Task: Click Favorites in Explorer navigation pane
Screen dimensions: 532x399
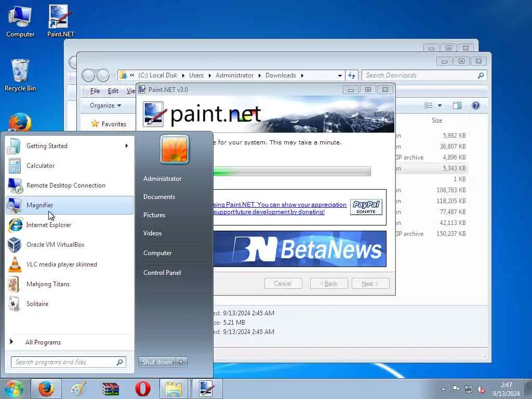Action: (x=109, y=124)
